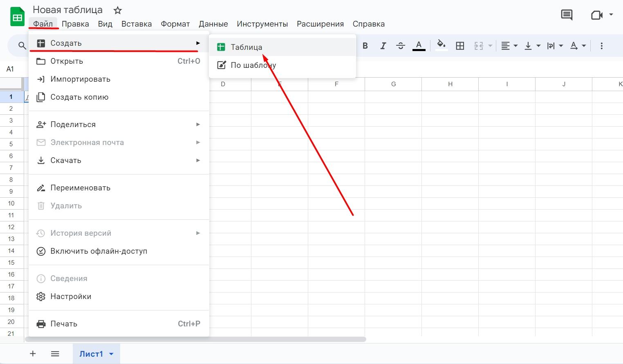Choose Печать in File menu
This screenshot has height=364, width=623.
(64, 324)
